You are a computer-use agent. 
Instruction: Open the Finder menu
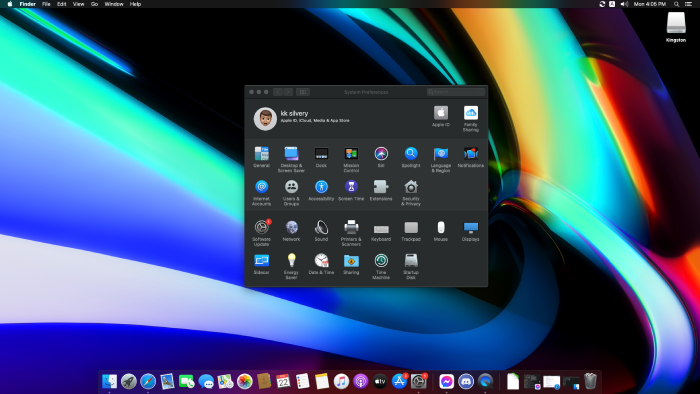pos(27,4)
